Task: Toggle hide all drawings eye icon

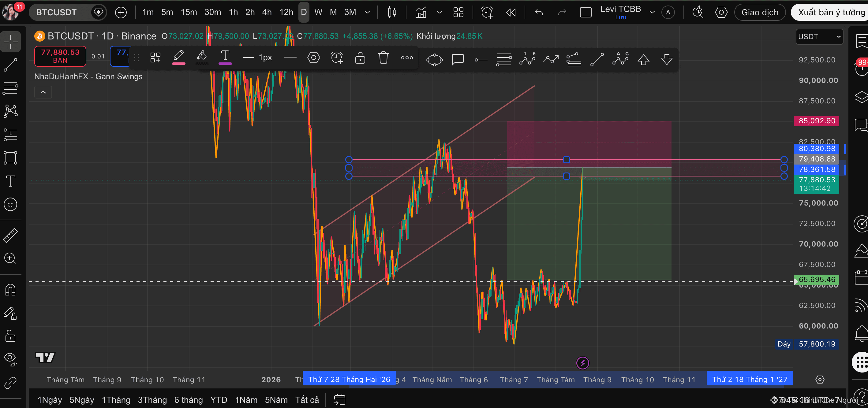Action: click(10, 359)
